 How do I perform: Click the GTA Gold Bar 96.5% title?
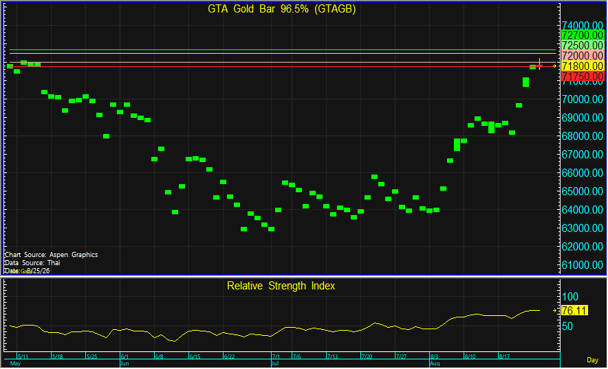click(x=282, y=9)
